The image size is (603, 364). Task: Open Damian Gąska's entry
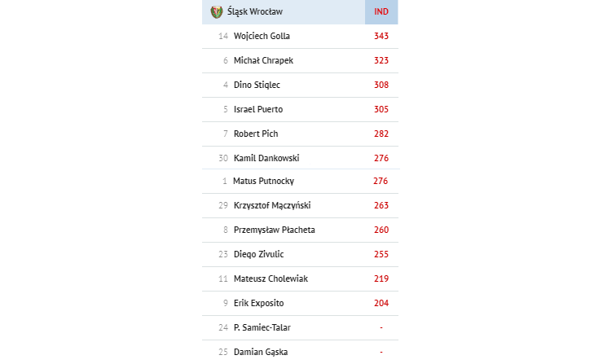click(300, 352)
